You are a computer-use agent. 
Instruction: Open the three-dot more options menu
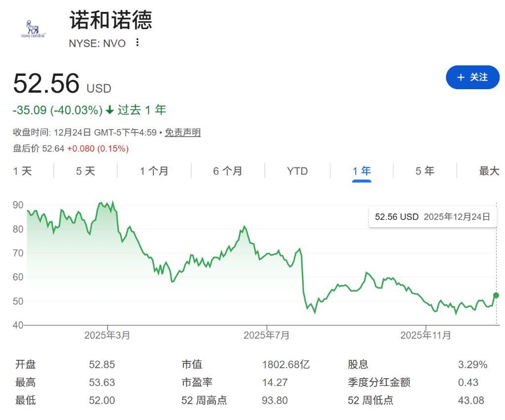pyautogui.click(x=138, y=43)
